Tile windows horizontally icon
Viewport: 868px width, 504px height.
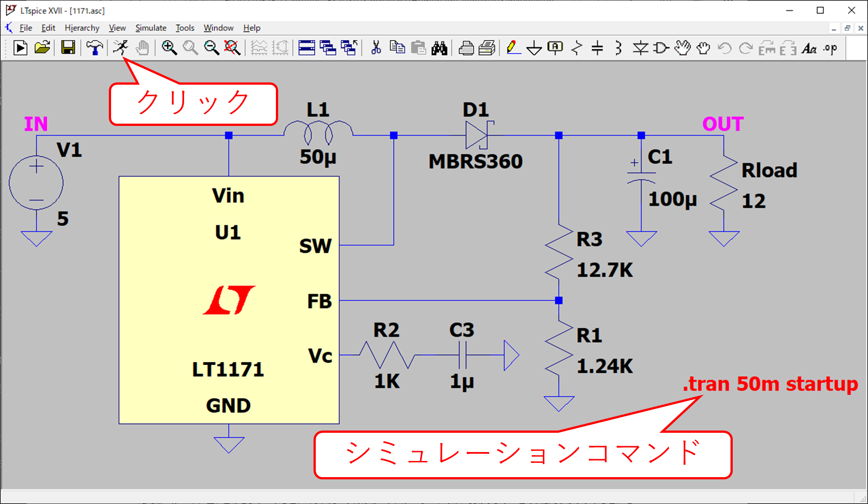pyautogui.click(x=307, y=47)
